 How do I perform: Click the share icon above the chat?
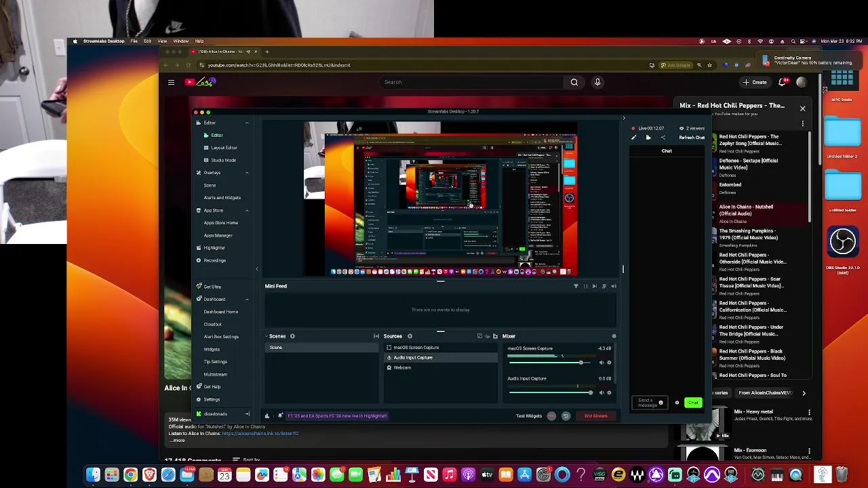[663, 138]
